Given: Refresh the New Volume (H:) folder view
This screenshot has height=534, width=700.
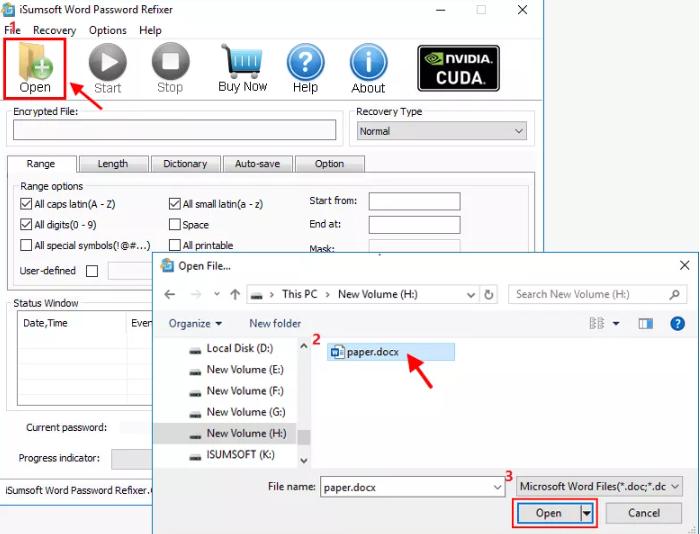Looking at the screenshot, I should [489, 295].
